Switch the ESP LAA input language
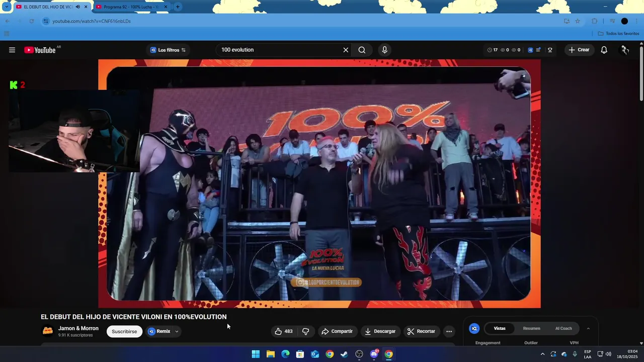The image size is (644, 362). coord(588,354)
